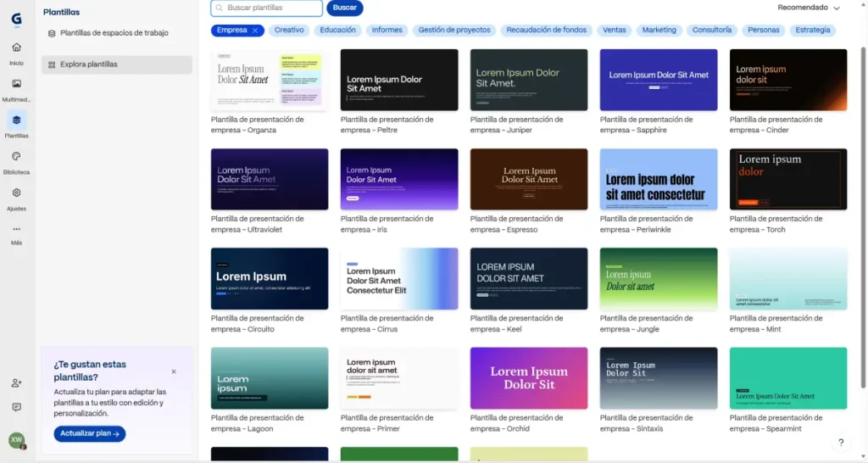Screen dimensions: 868x463
Task: Open the Sapphire template thumbnail
Action: (x=659, y=80)
